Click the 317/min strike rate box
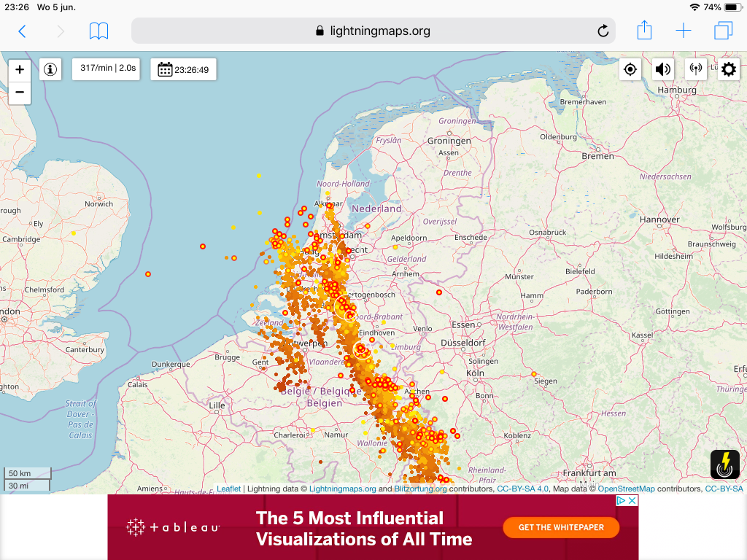Viewport: 747px width, 560px height. [108, 68]
